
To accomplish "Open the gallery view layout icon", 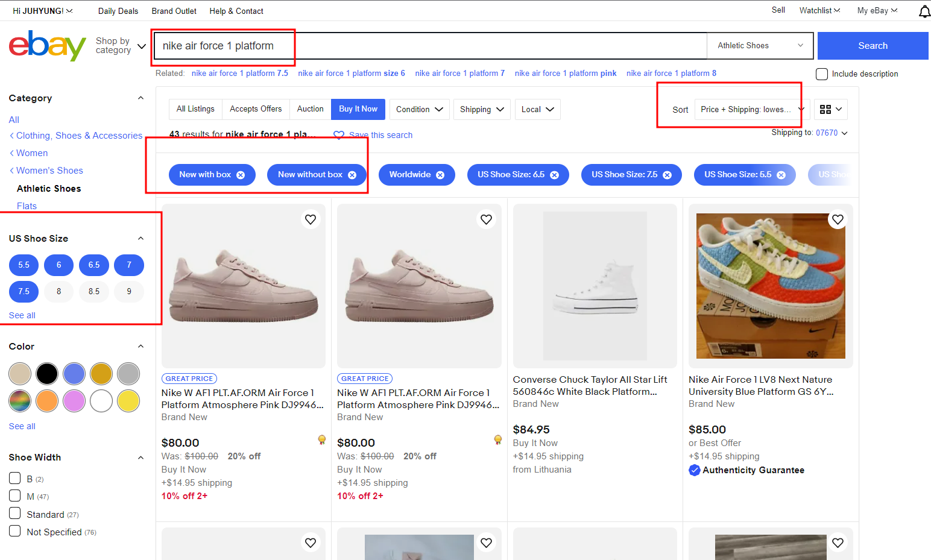I will [831, 109].
